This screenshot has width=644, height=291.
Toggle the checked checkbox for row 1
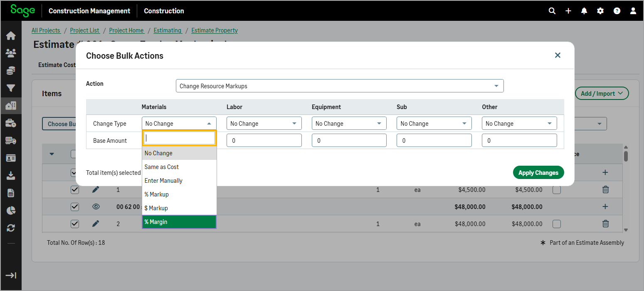(x=75, y=190)
